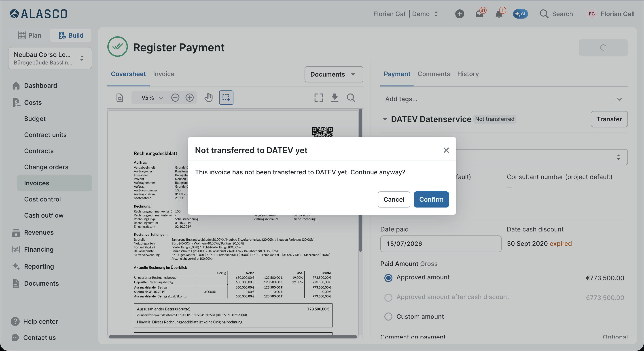Screen dimensions: 644x351
Task: Open the Coversheet tab
Action: (x=128, y=74)
